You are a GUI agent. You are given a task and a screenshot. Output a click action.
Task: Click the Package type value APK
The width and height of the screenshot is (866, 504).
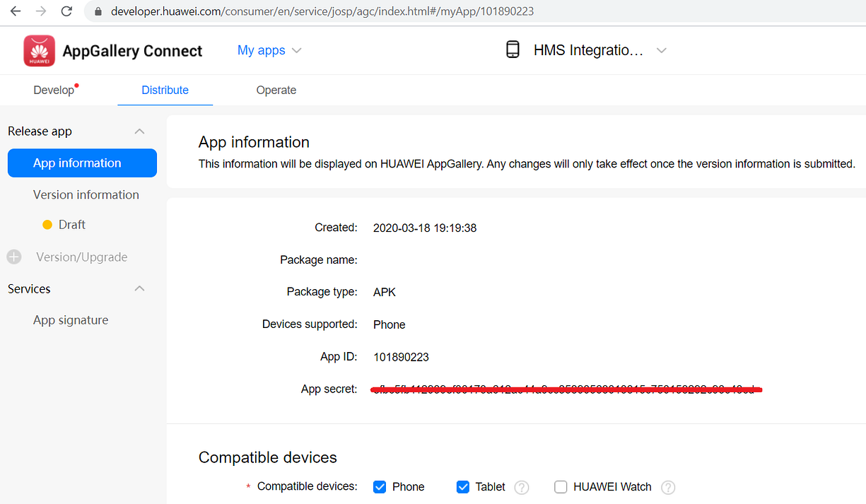[x=385, y=292]
